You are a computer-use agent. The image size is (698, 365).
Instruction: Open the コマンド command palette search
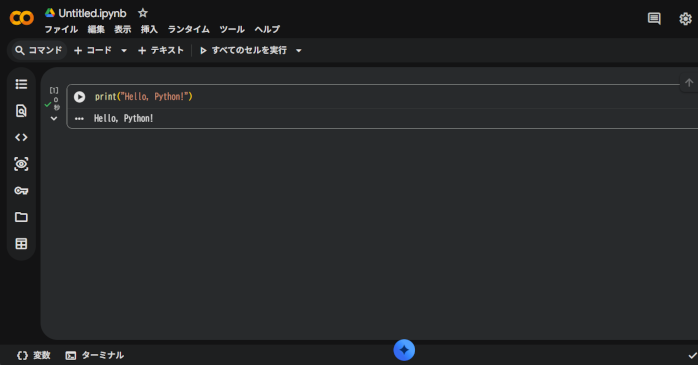click(x=38, y=50)
